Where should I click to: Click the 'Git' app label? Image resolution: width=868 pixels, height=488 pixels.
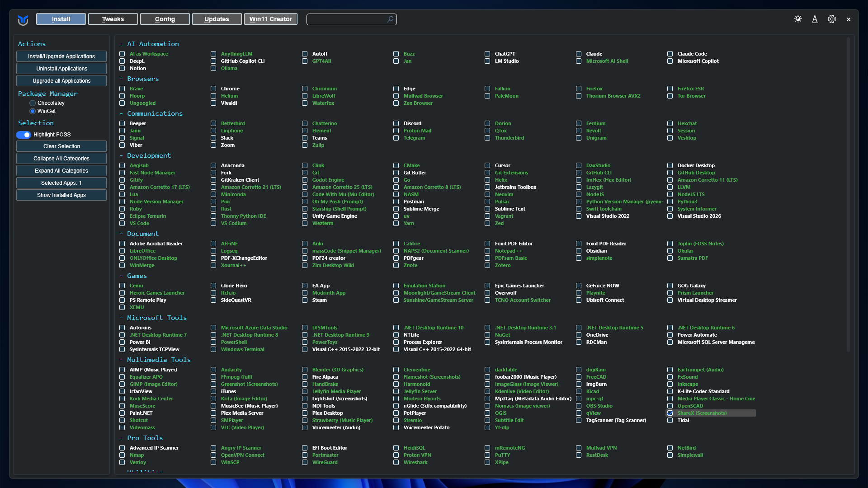click(316, 173)
